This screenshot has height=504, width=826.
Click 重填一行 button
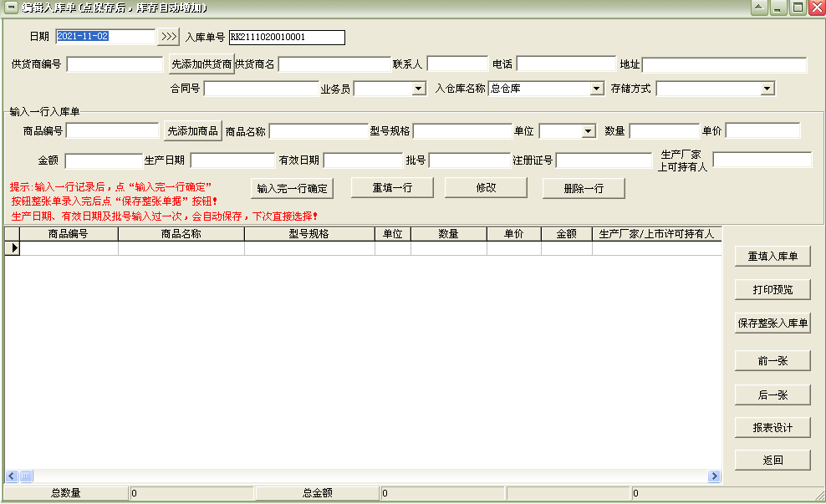392,188
